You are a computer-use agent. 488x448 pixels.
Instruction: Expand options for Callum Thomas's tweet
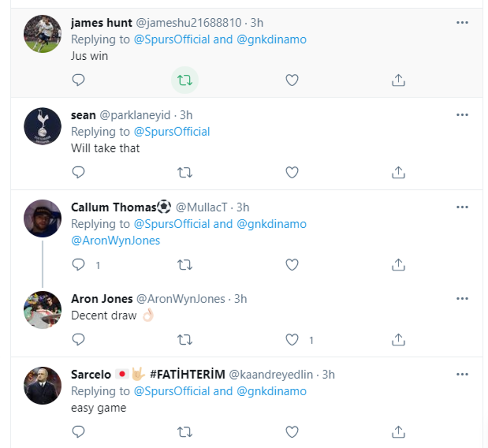(x=462, y=207)
